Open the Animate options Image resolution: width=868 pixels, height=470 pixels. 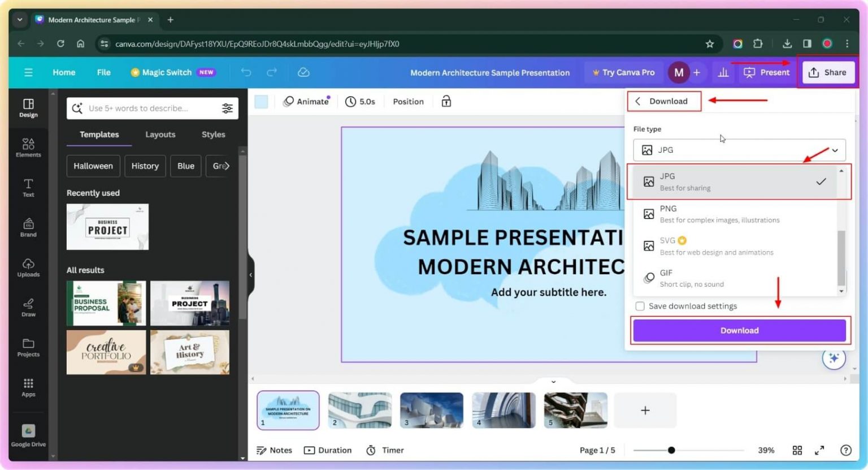(x=310, y=101)
